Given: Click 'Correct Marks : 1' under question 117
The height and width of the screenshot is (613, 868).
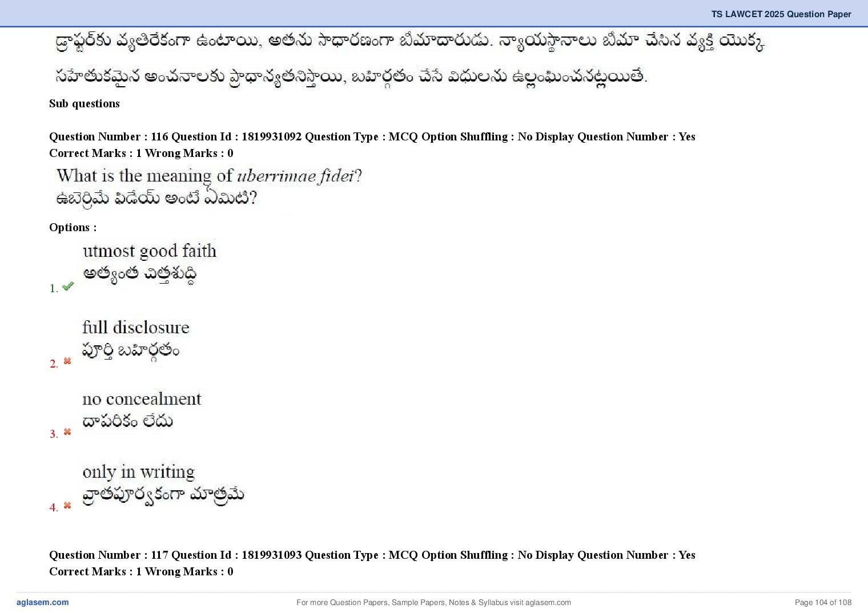Looking at the screenshot, I should tap(94, 571).
